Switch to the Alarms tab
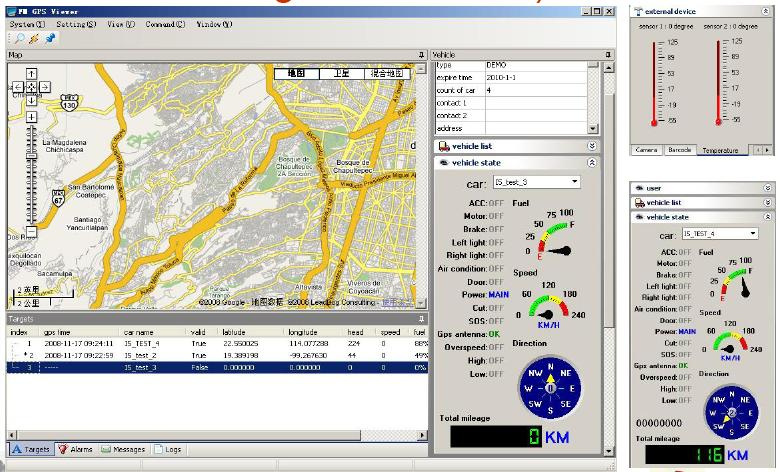The image size is (780, 472). pos(76,449)
